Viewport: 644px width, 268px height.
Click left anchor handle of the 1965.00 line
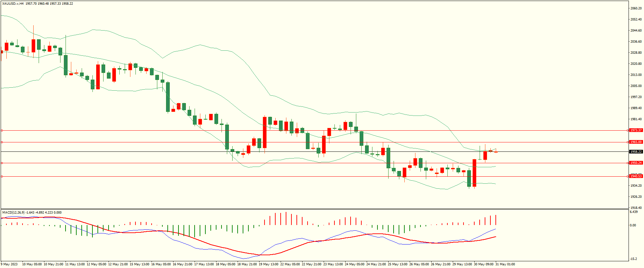pos(2,142)
